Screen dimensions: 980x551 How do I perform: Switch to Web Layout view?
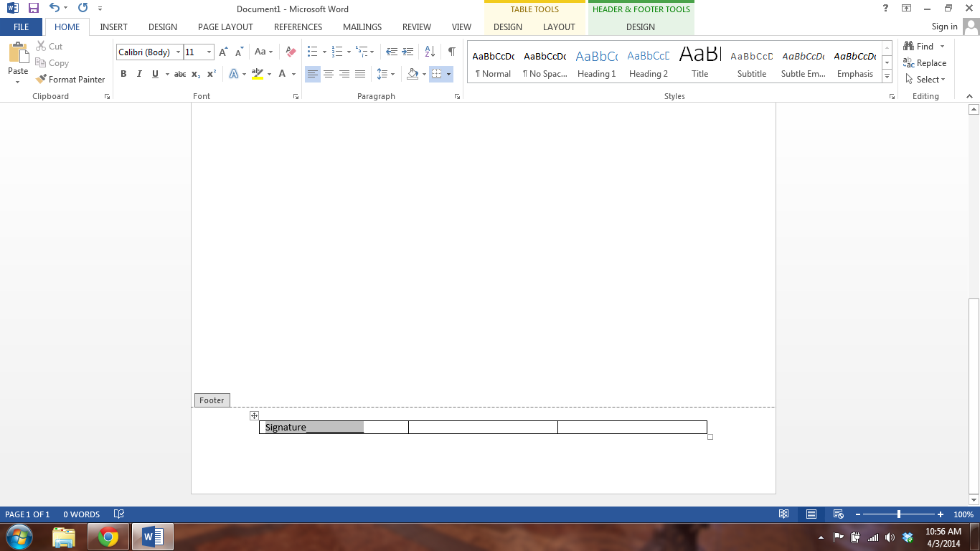click(838, 514)
